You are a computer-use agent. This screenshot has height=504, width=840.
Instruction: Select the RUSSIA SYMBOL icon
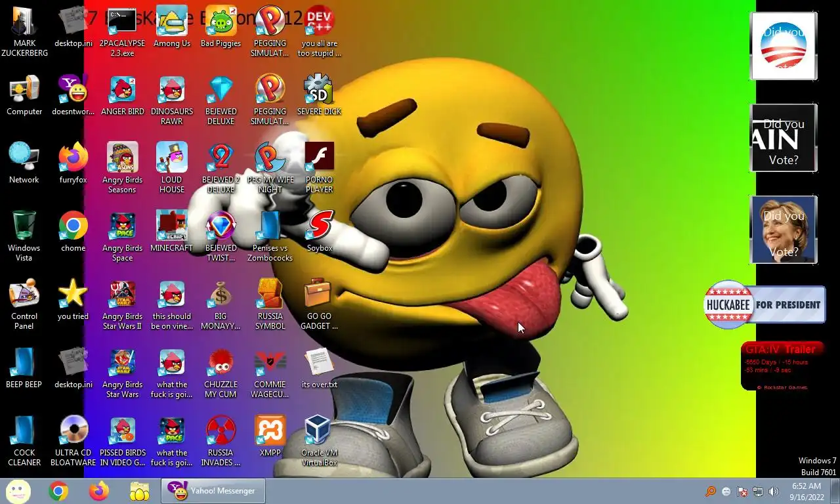tap(270, 304)
